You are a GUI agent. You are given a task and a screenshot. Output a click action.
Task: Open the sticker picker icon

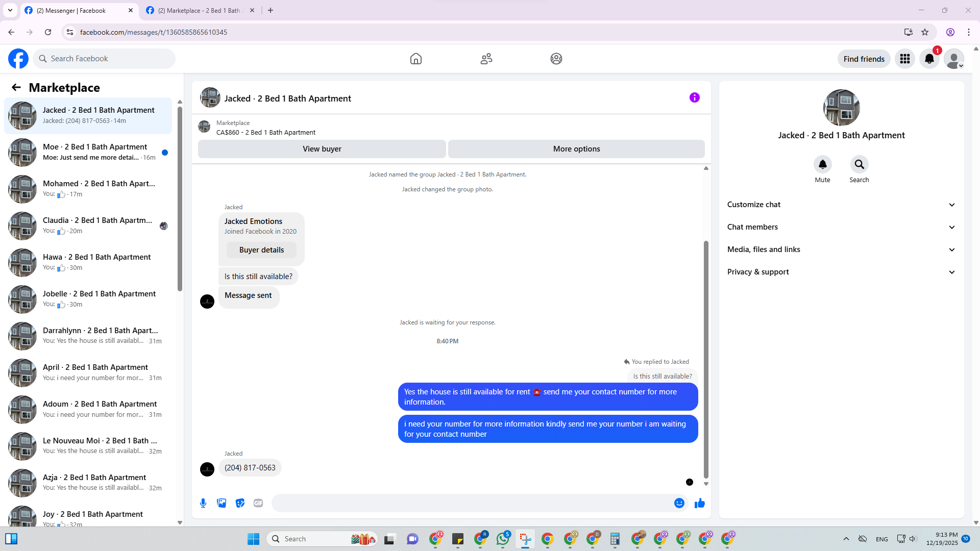coord(240,503)
